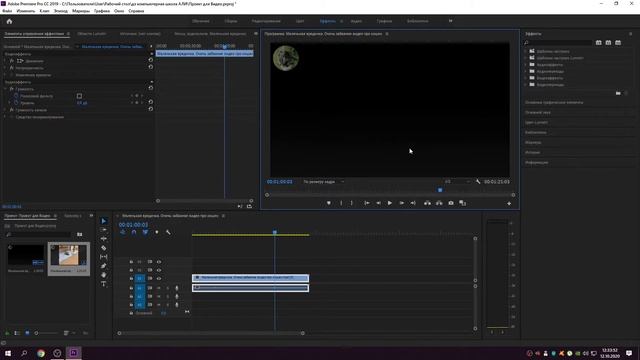
Task: Toggle the Пропускной фильтр checkbox
Action: pos(79,96)
